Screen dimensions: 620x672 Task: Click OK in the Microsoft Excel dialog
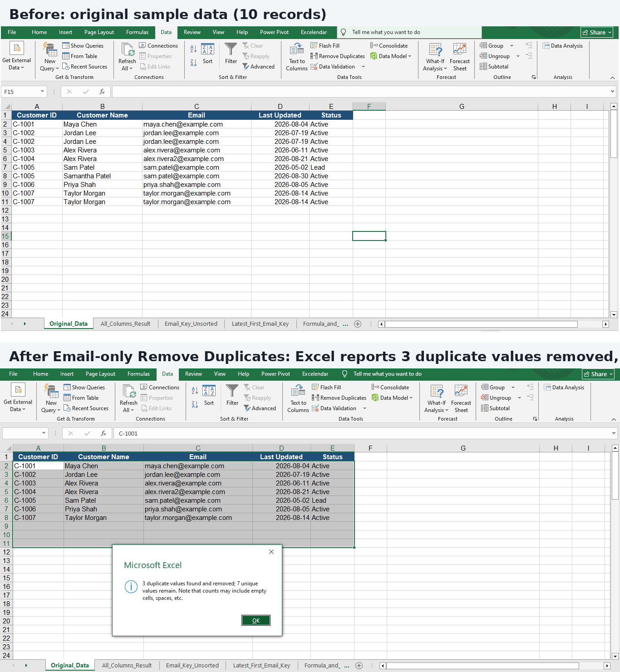pos(256,620)
